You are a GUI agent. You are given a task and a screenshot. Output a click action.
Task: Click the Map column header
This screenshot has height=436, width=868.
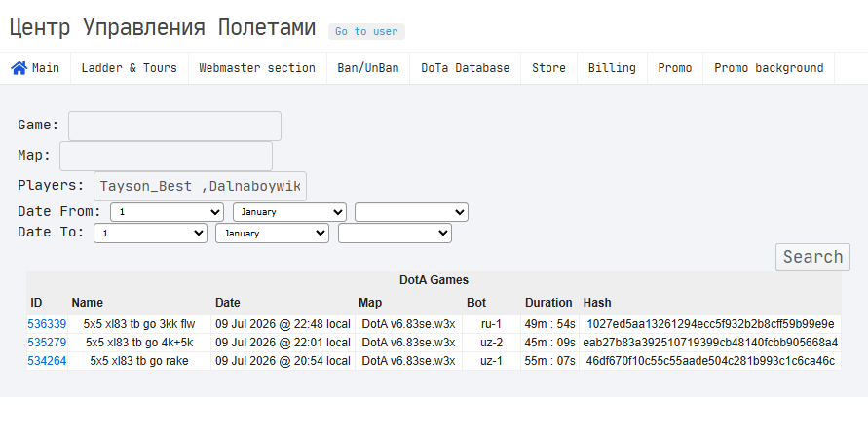(x=370, y=303)
